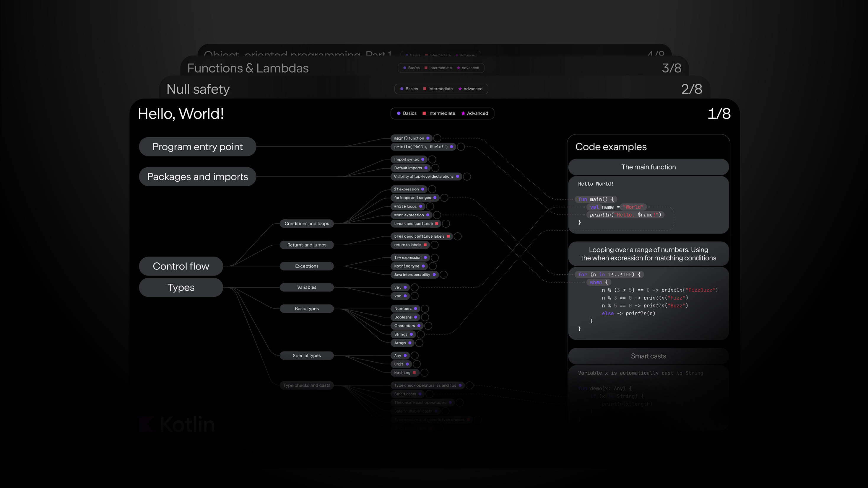Click the red square on the Nothing pill
This screenshot has height=488, width=868.
(x=414, y=373)
